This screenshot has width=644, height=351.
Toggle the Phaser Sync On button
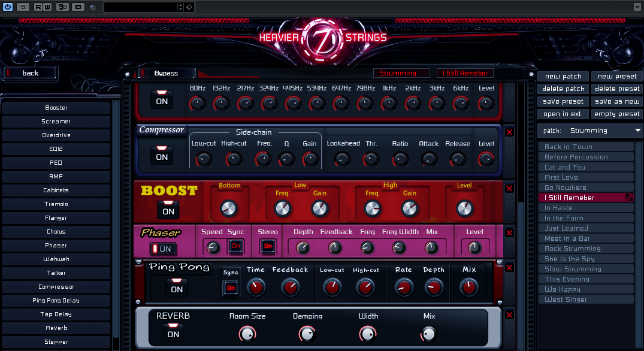pos(236,246)
